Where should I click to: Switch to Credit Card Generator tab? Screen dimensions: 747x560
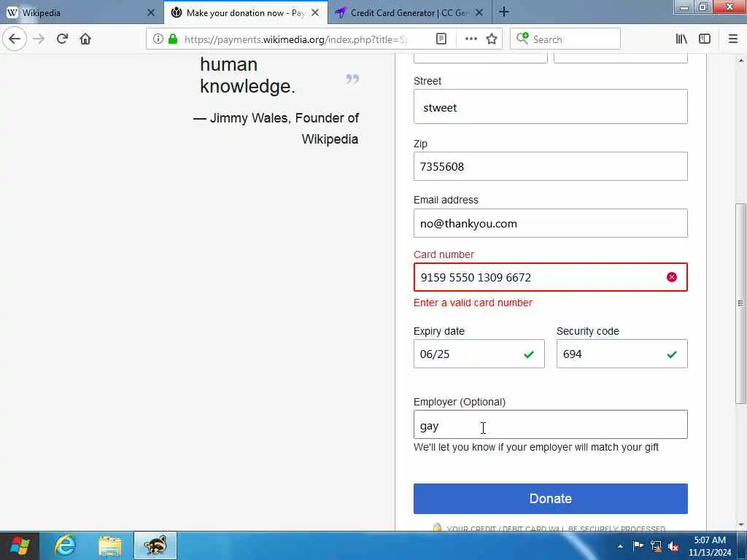(x=410, y=13)
